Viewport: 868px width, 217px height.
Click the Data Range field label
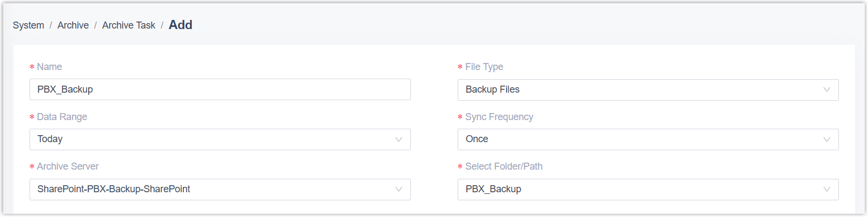62,117
